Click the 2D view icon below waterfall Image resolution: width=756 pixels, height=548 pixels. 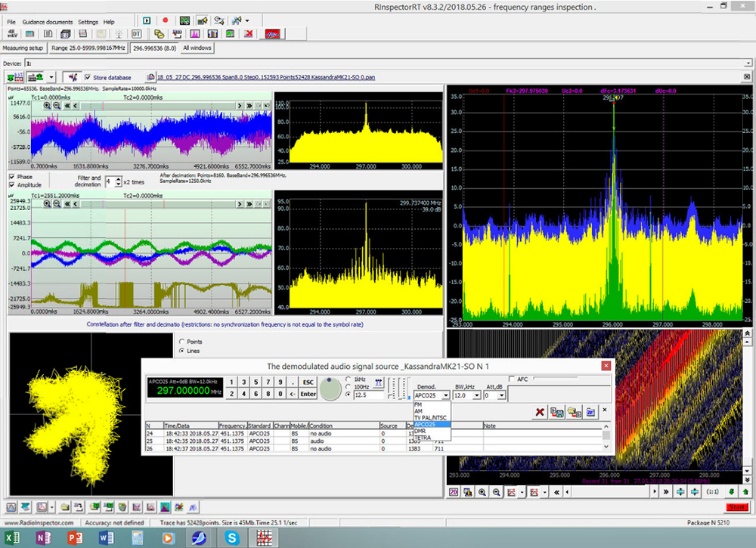coord(454,492)
